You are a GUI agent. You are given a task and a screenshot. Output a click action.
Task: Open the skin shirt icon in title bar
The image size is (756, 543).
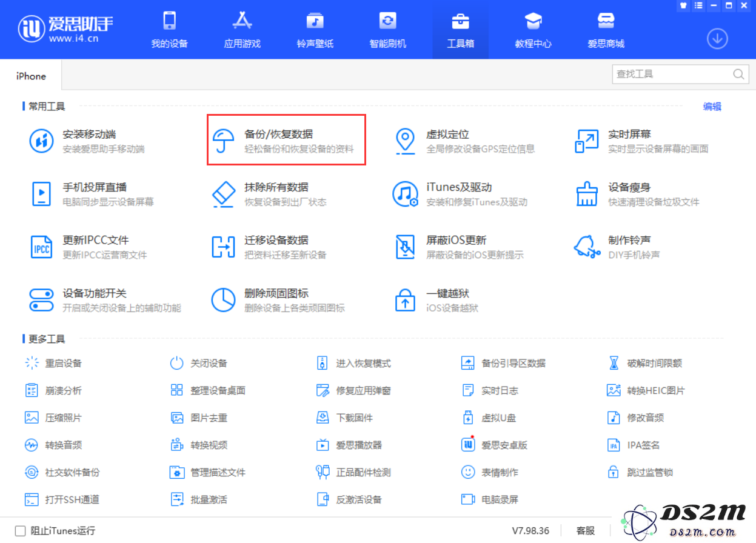click(x=683, y=5)
